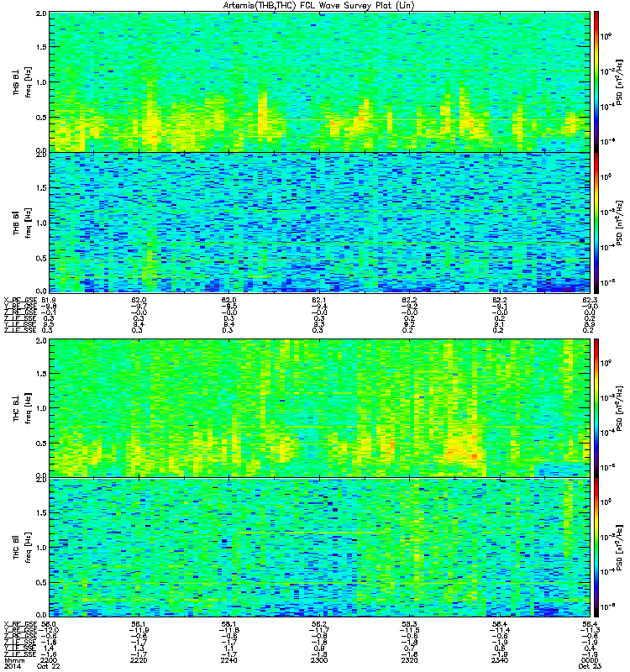This screenshot has height=672, width=630.
Task: Click the THC B∥ spectrogram panel
Action: [319, 548]
